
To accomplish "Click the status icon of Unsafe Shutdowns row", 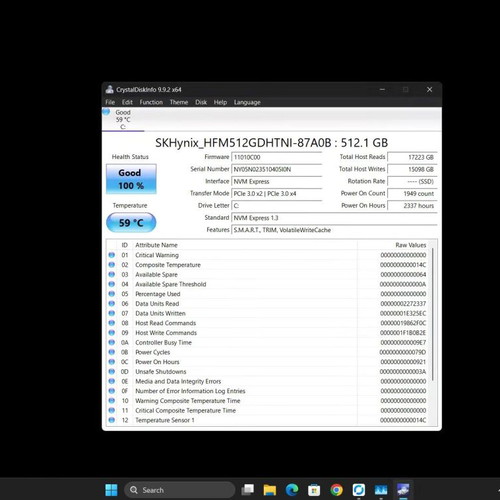I will tap(112, 371).
